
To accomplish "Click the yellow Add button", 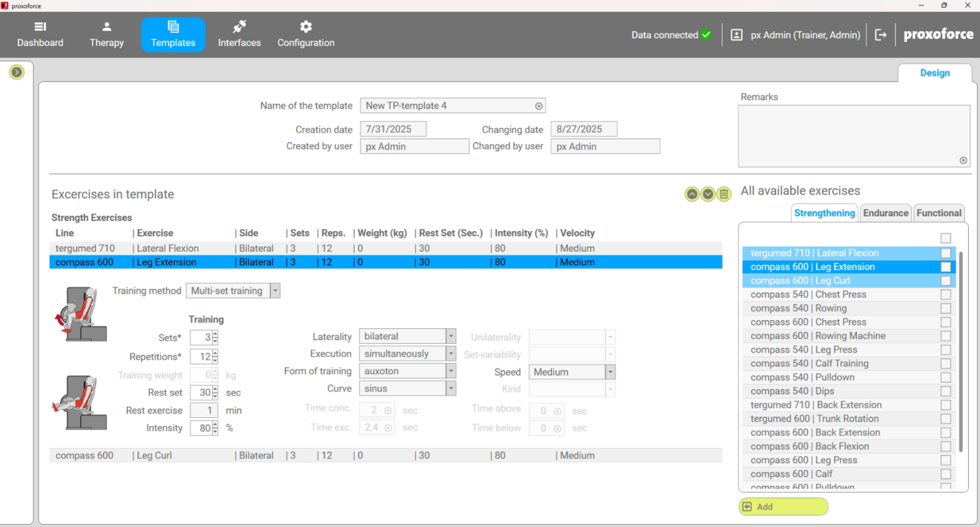I will (783, 507).
